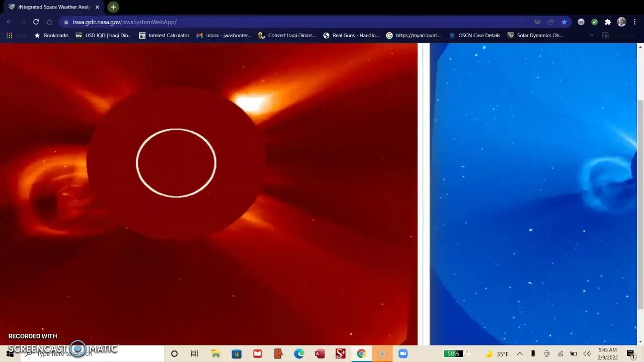Viewport: 644px width, 362px height.
Task: Open the volume speaker tray icon
Action: click(x=587, y=354)
